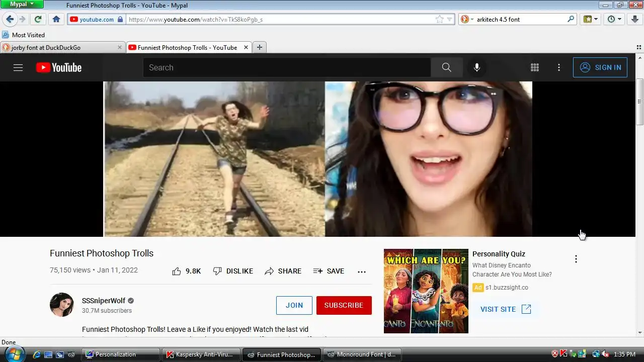Like the video with the 9.8K thumbs-up

pyautogui.click(x=186, y=271)
